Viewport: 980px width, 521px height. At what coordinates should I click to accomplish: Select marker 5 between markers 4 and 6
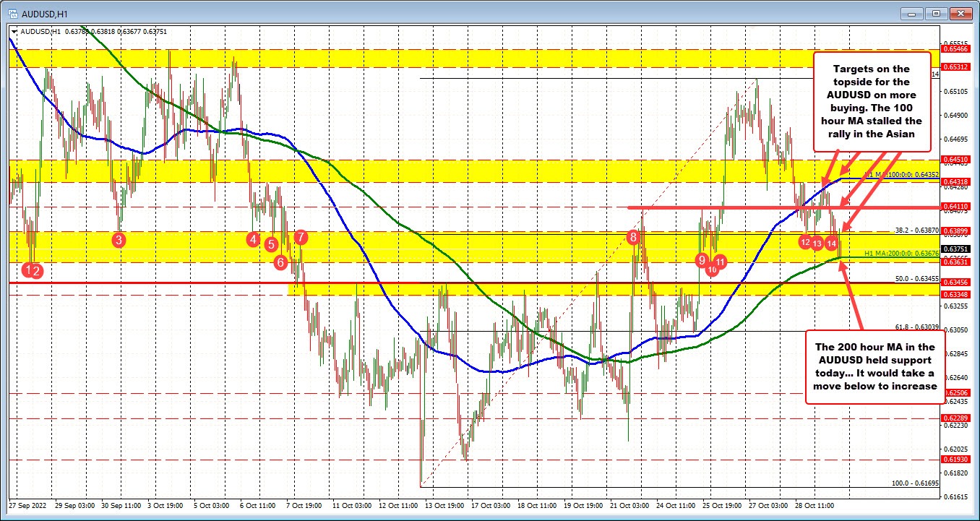[x=271, y=245]
